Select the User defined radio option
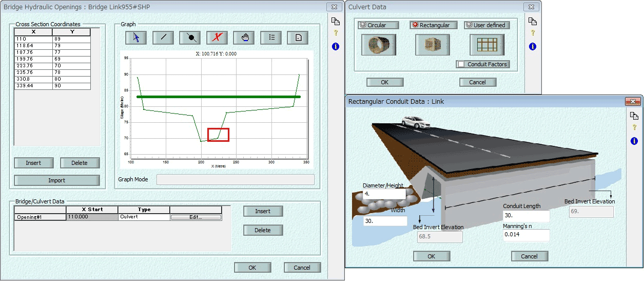Viewport: 644px width, 281px height. click(487, 25)
